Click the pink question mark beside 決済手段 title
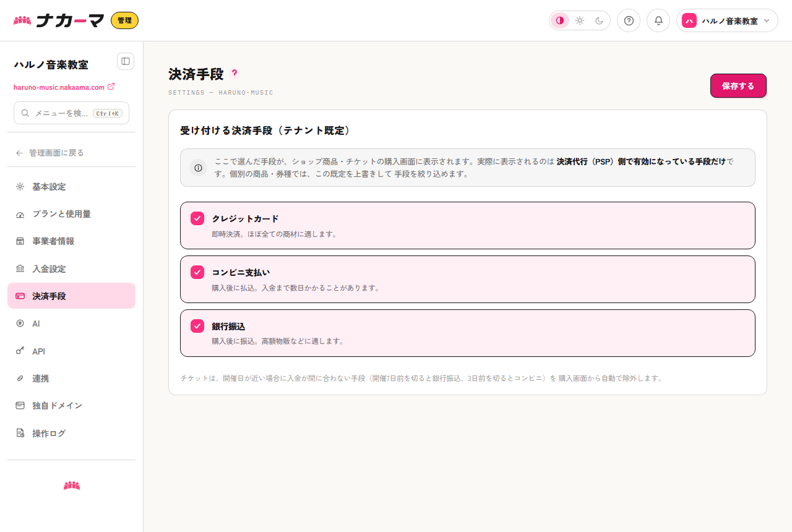Viewport: 792px width, 532px height. [234, 73]
